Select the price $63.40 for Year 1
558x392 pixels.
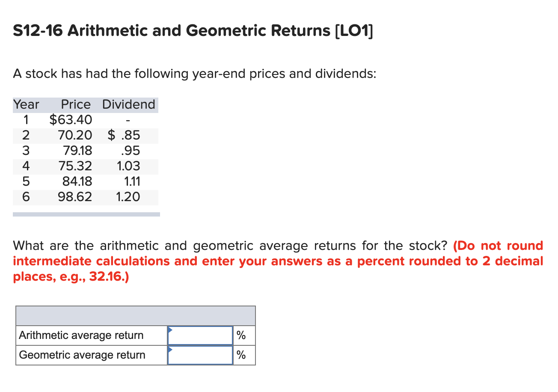pyautogui.click(x=71, y=120)
